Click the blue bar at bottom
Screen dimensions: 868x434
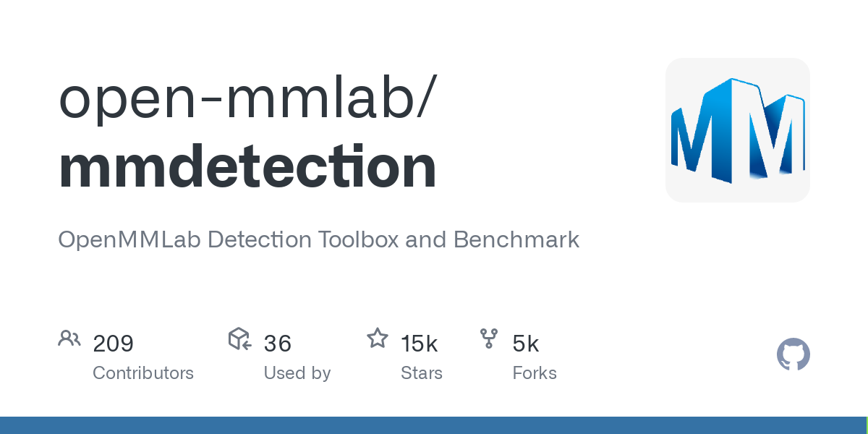click(x=434, y=425)
